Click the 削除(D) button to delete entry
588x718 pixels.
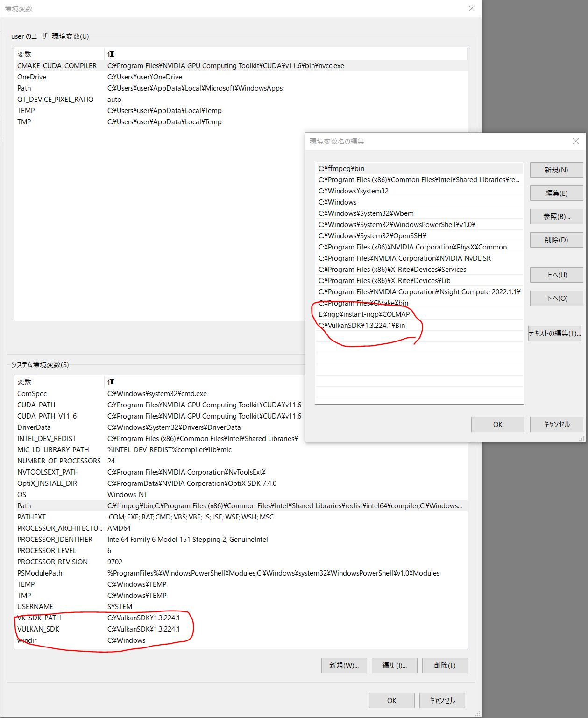(x=556, y=240)
